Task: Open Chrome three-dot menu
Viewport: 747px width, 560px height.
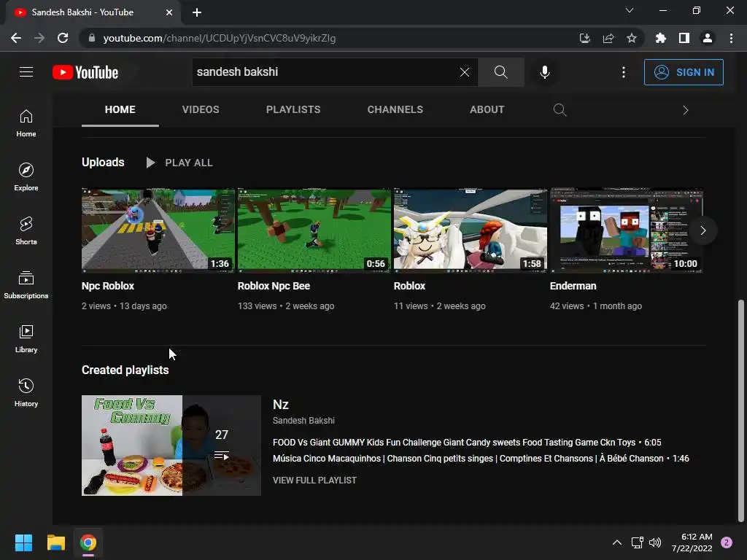Action: pos(731,38)
